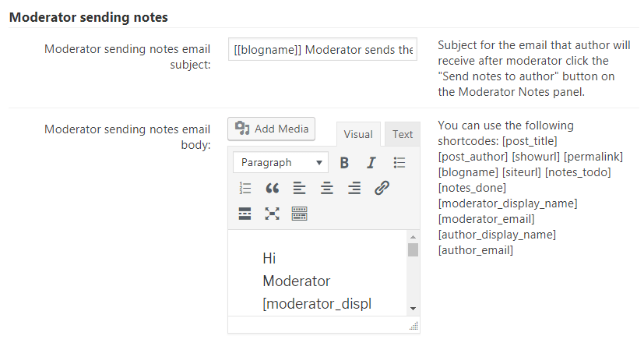Switch to the Visual editor tab

(x=358, y=134)
